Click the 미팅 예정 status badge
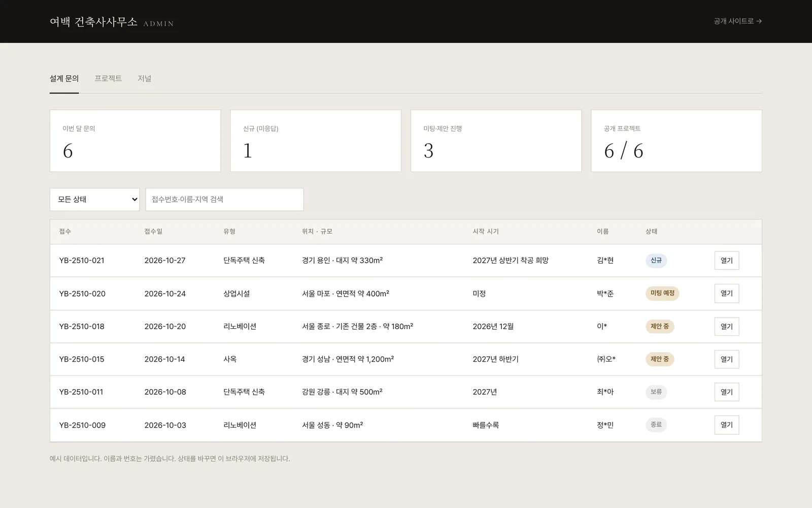812x508 pixels. (662, 293)
